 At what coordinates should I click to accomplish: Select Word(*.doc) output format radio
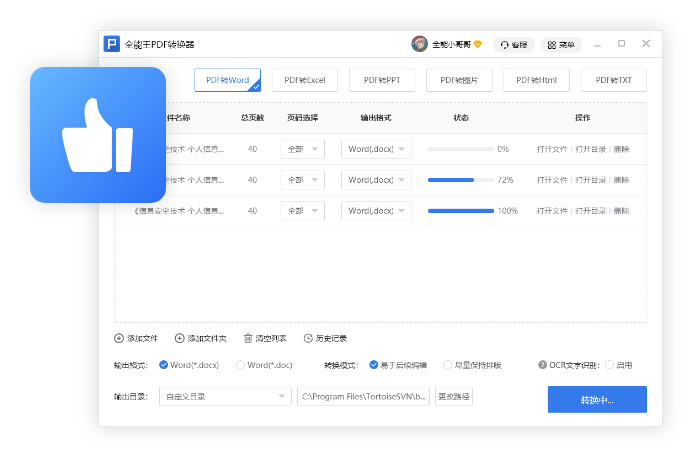pyautogui.click(x=240, y=365)
